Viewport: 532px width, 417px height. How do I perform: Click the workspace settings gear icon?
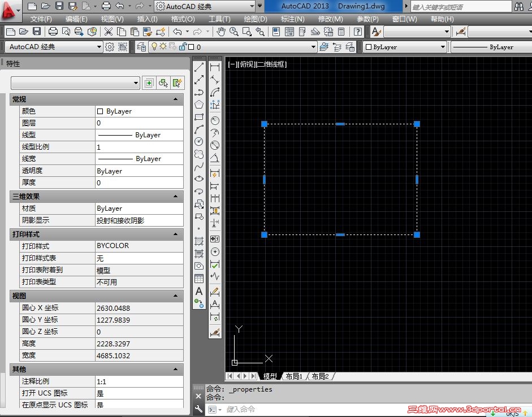coord(110,47)
